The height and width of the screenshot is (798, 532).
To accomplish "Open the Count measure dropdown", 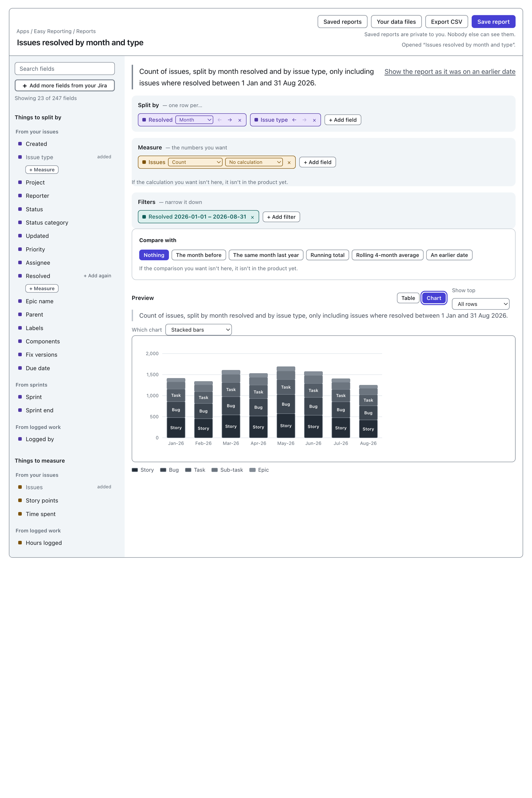I will click(195, 162).
